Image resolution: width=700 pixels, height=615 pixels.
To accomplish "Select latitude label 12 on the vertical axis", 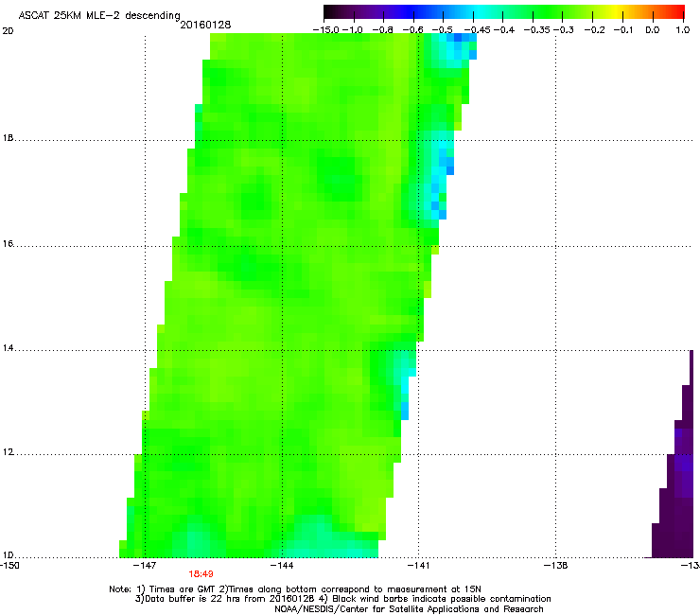I will (8, 452).
